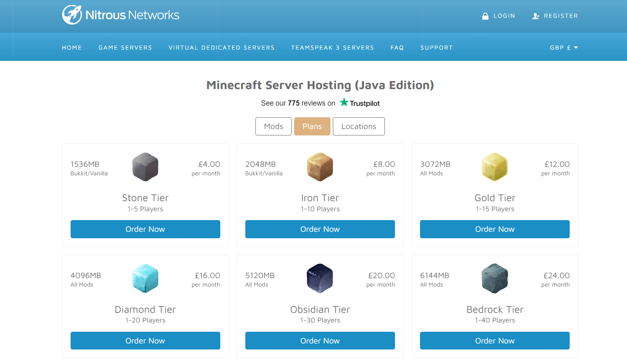Viewport: 627px width, 364px height.
Task: Click the REGISTER link
Action: [561, 16]
